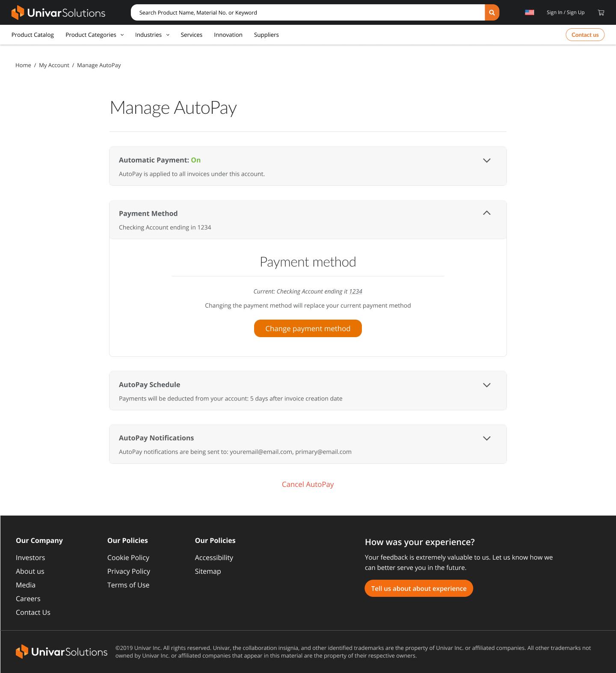Click the Manage AutoPay page title
Viewport: 616px width, 673px height.
[173, 108]
